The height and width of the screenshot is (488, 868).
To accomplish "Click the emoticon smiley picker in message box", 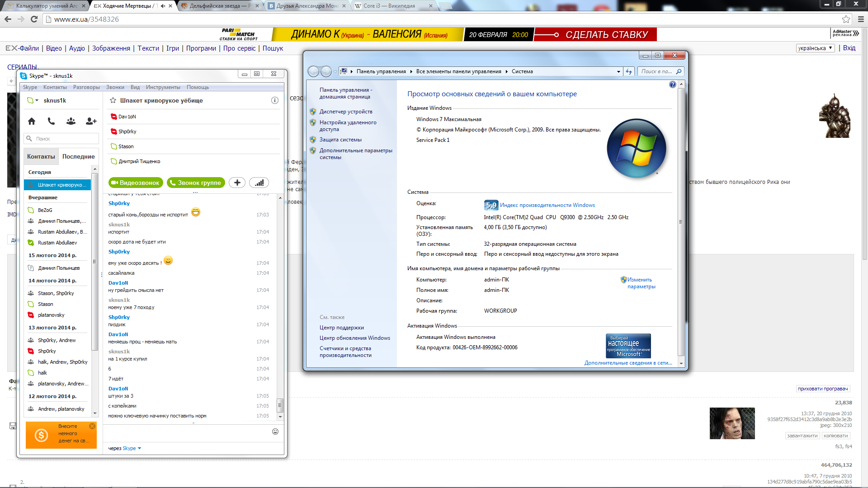I will [x=275, y=432].
